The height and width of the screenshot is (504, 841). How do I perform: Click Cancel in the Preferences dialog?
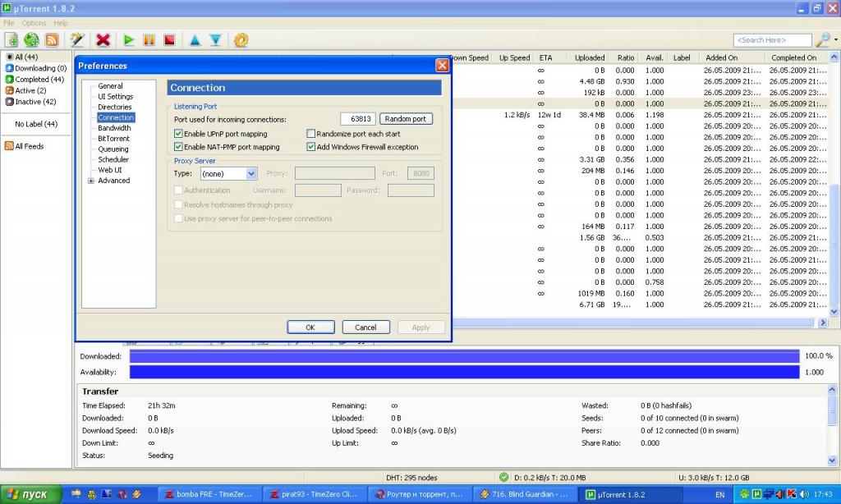[x=365, y=327]
